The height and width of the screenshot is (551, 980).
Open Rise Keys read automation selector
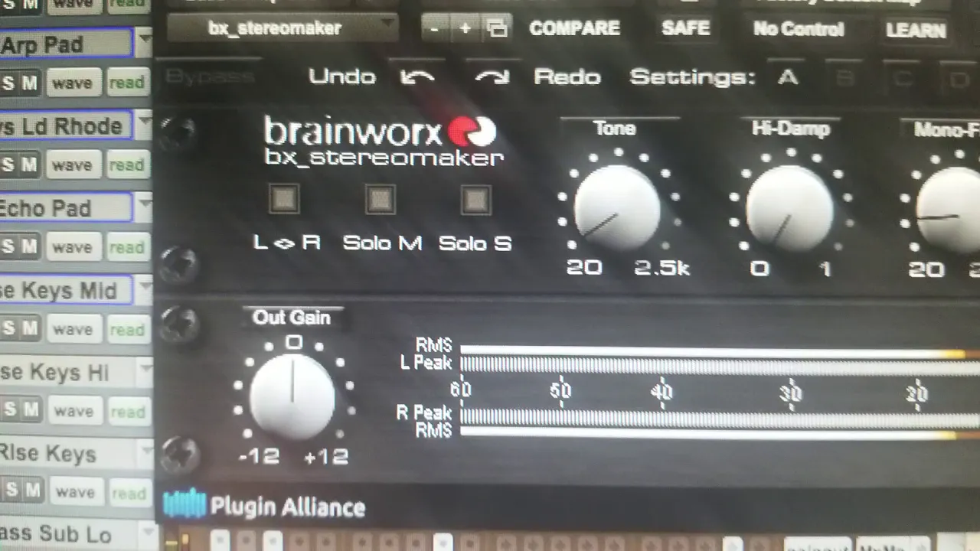click(129, 492)
